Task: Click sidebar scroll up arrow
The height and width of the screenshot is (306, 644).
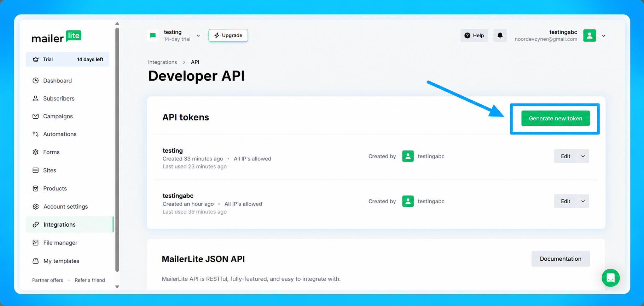Action: pos(117,24)
